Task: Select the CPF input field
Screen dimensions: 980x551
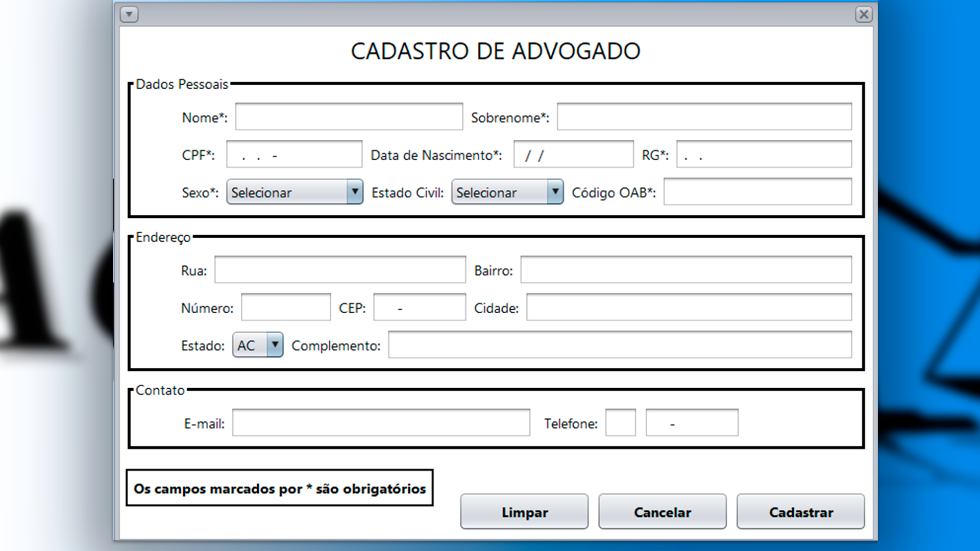Action: pos(294,154)
